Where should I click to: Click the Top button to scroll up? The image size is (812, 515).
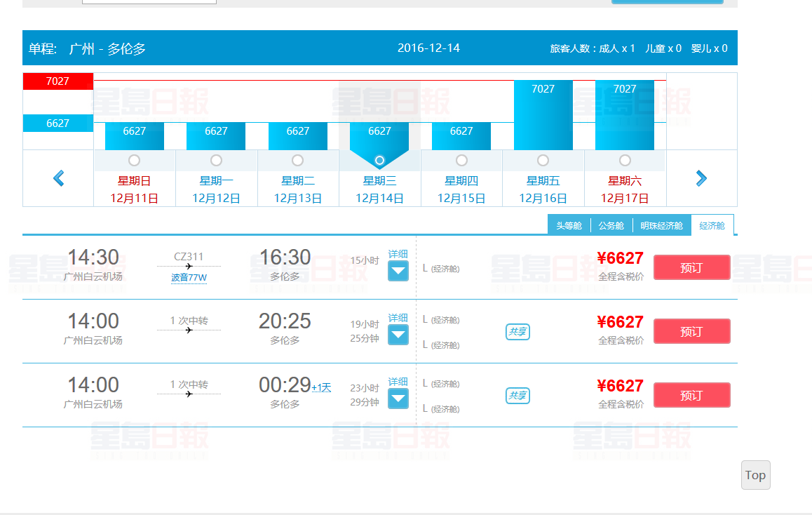click(x=755, y=475)
